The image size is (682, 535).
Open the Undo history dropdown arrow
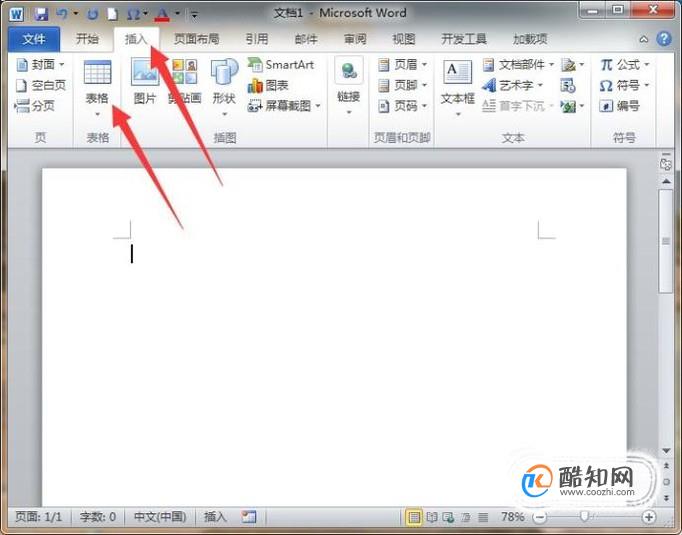point(75,14)
